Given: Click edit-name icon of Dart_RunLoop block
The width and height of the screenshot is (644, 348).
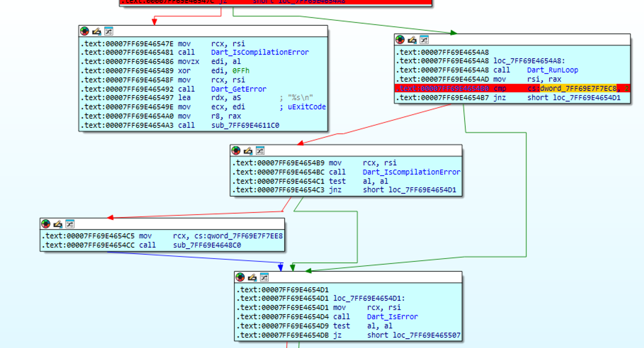Looking at the screenshot, I should click(412, 40).
